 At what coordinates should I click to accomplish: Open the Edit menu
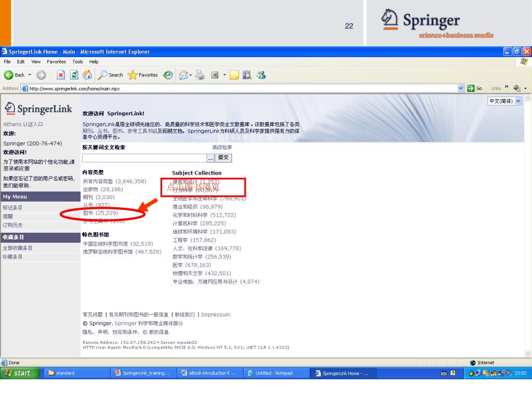click(21, 62)
